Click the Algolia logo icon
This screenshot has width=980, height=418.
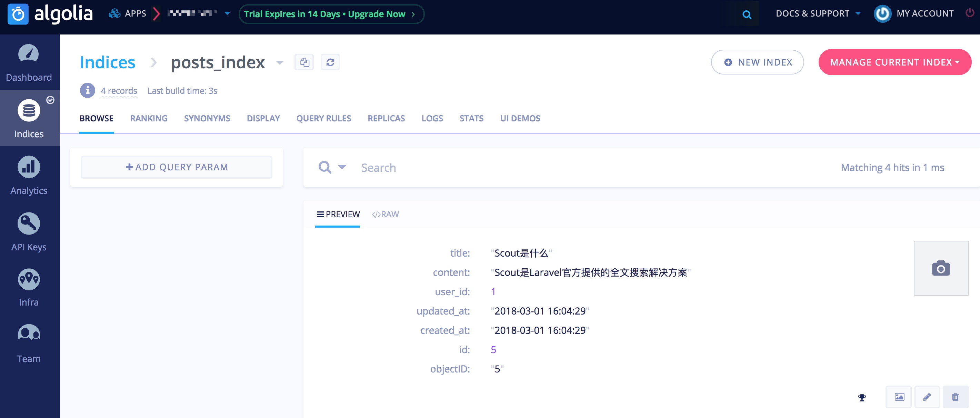(x=18, y=14)
